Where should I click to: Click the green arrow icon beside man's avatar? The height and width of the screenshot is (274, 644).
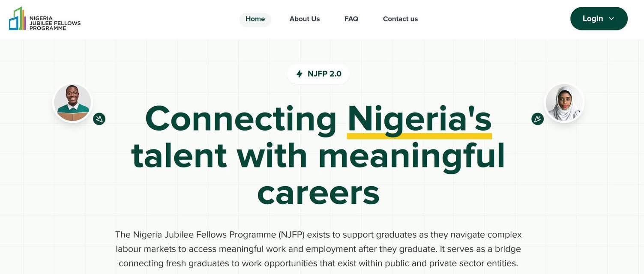(x=99, y=119)
